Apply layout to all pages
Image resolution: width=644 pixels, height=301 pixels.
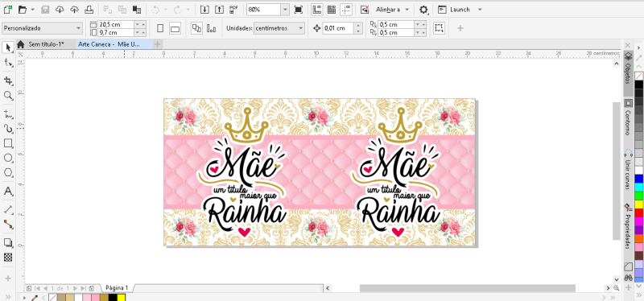196,28
